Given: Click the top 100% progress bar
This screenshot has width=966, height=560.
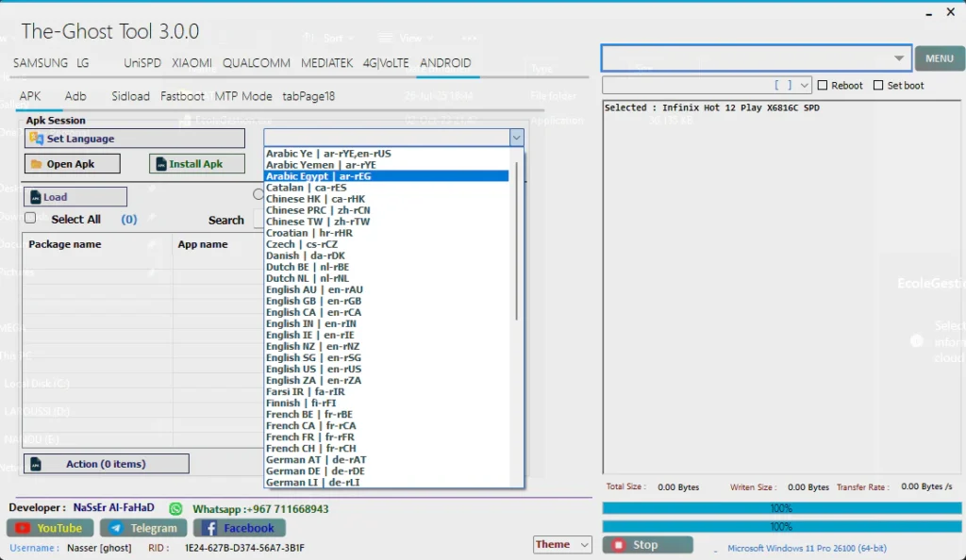Looking at the screenshot, I should coord(780,508).
